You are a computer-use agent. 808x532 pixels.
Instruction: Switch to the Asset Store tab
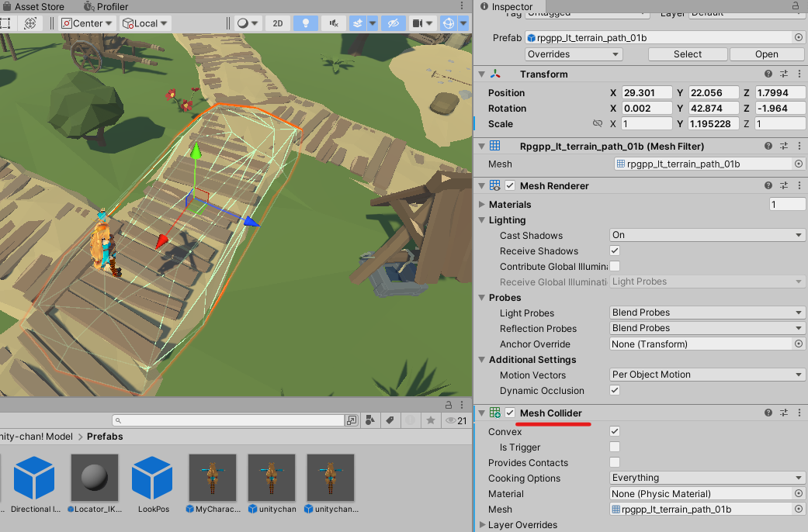tap(34, 7)
